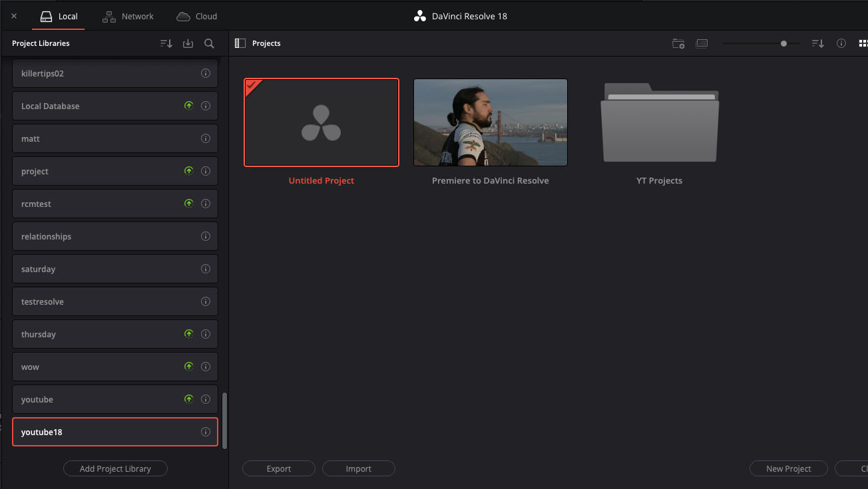
Task: Switch to the Local libraries tab
Action: point(59,16)
